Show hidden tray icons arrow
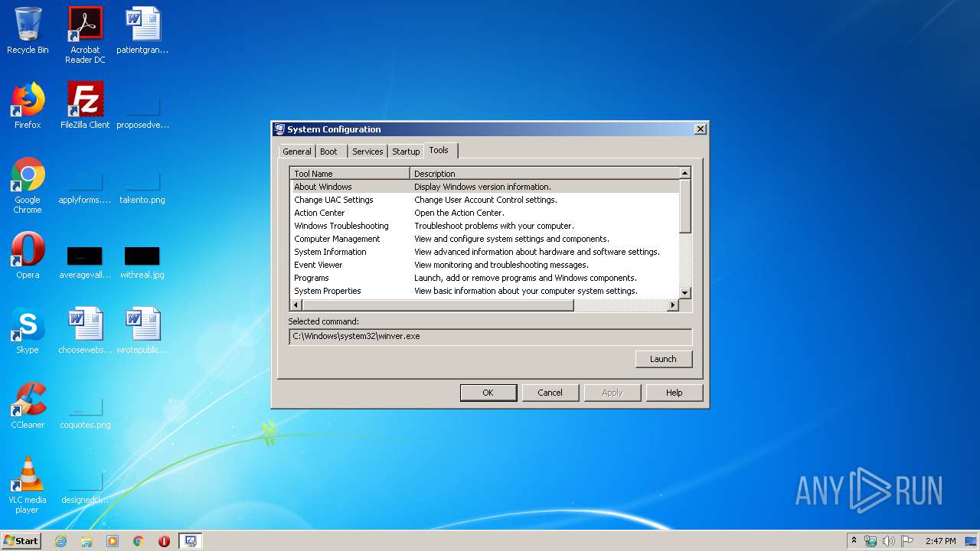Viewport: 980px width, 551px height. click(854, 541)
